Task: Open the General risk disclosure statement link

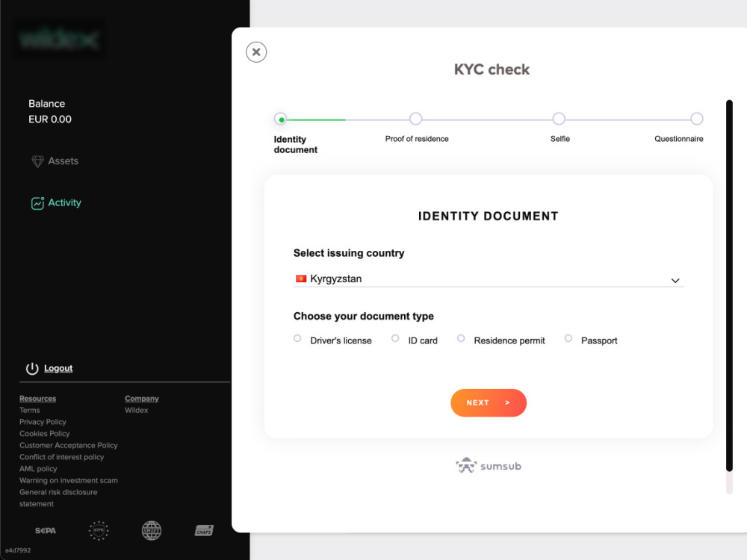Action: pyautogui.click(x=58, y=497)
